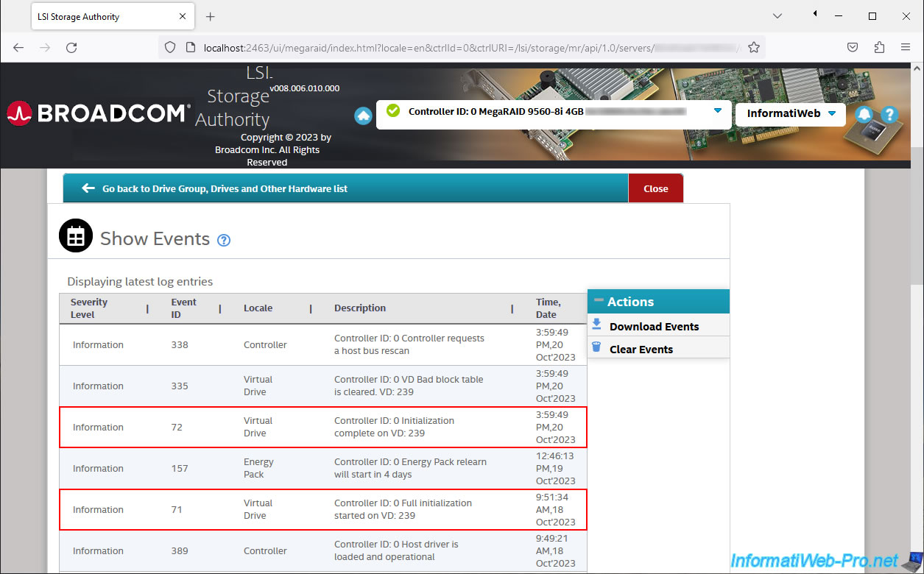The image size is (924, 574).
Task: Click the Download Events icon
Action: pyautogui.click(x=597, y=325)
